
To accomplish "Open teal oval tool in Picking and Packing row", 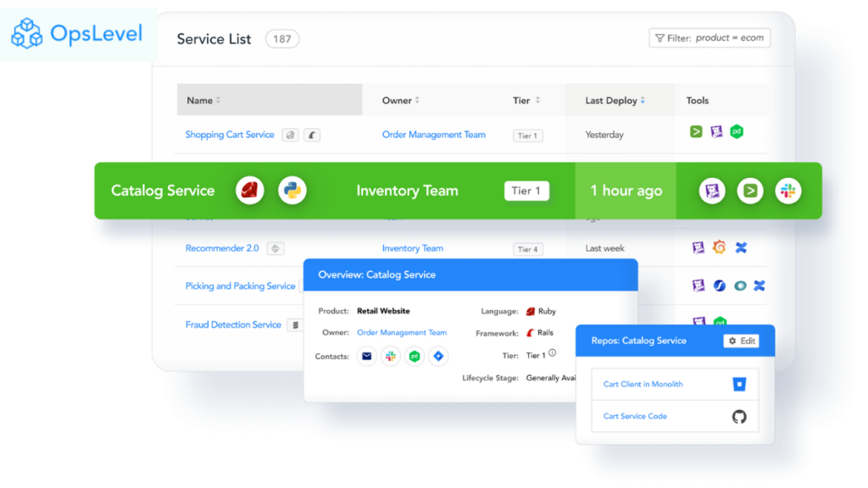I will pyautogui.click(x=740, y=286).
